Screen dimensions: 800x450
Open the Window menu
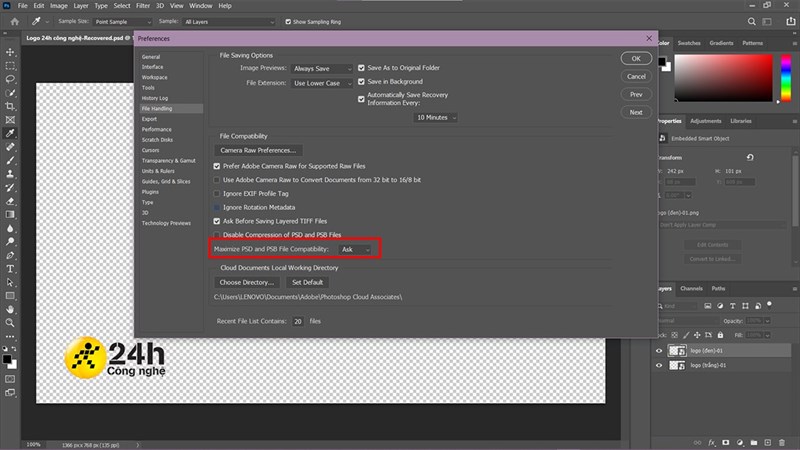click(x=201, y=6)
